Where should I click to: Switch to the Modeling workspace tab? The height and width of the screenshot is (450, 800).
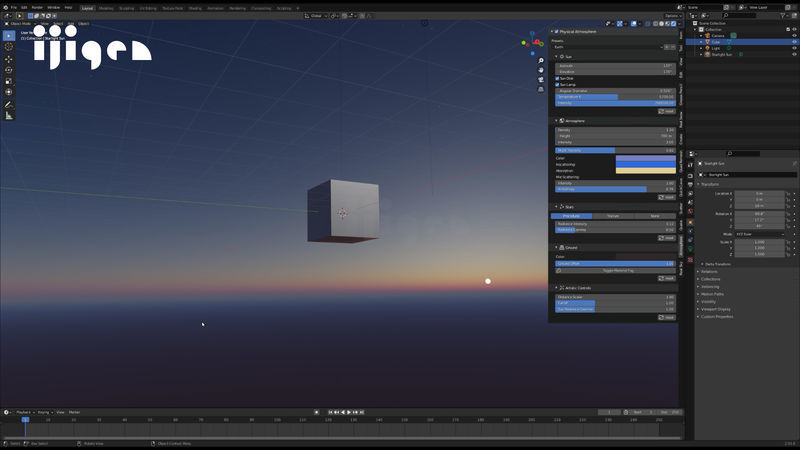tap(106, 8)
